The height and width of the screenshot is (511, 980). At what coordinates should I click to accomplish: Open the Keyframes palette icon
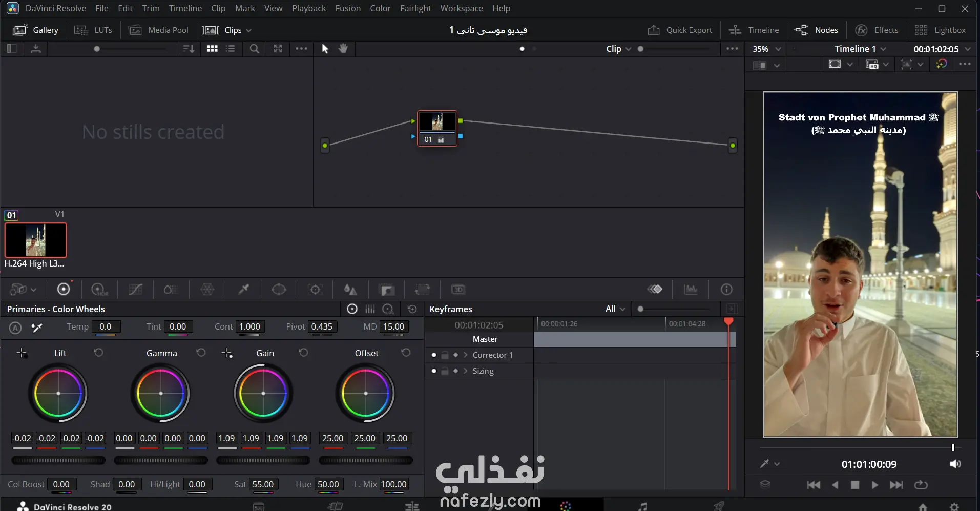655,290
